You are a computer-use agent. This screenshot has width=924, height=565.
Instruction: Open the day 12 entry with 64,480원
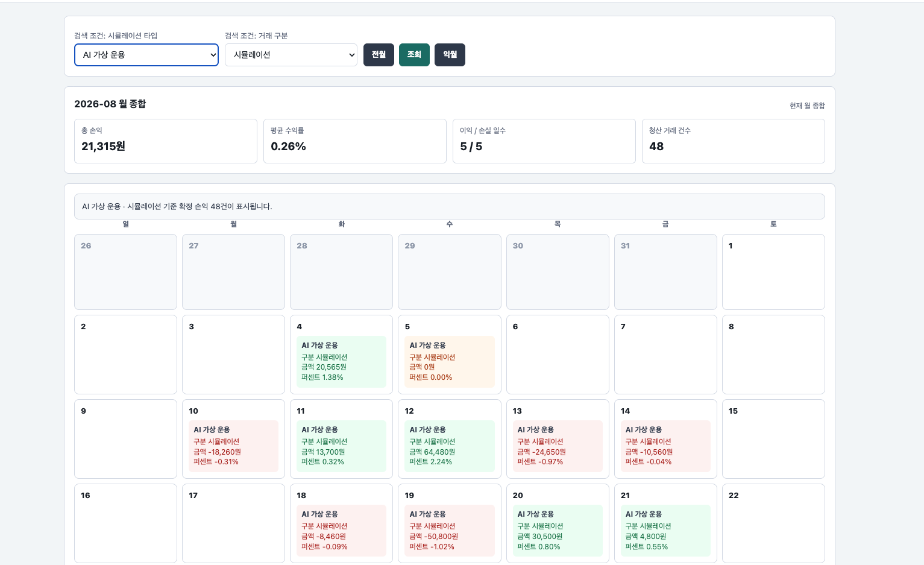(x=450, y=446)
